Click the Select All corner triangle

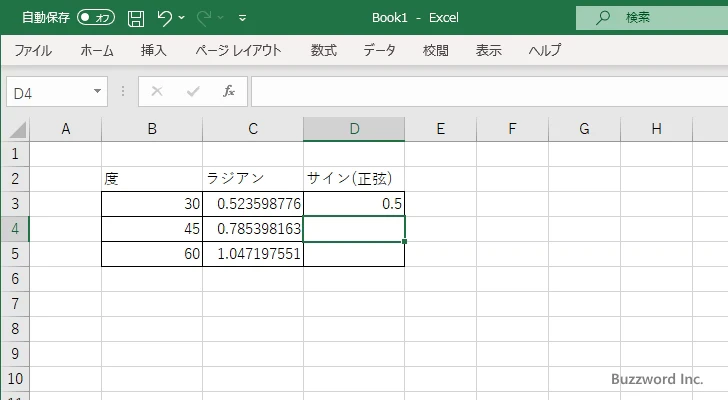(17, 129)
